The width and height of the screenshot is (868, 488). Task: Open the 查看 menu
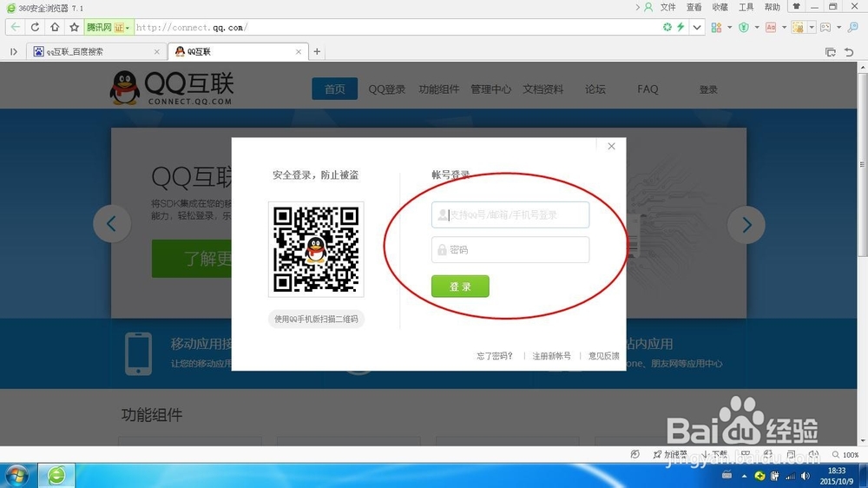pyautogui.click(x=694, y=7)
